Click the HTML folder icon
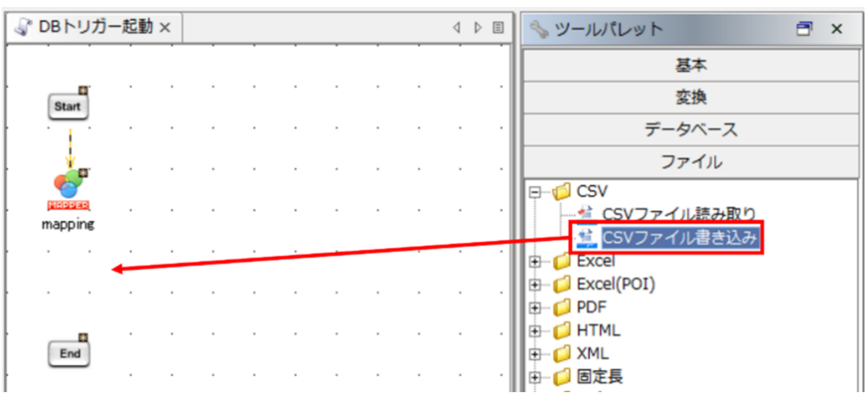868x400 pixels. [x=561, y=330]
